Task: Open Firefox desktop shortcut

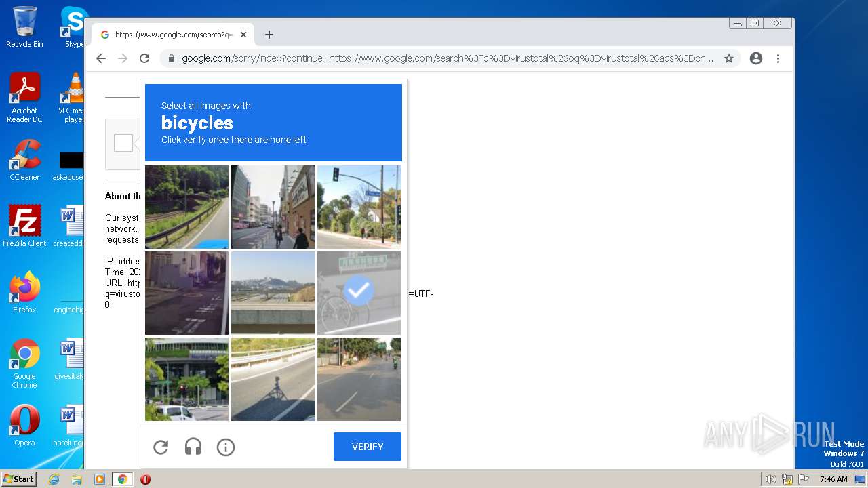Action: 24,293
